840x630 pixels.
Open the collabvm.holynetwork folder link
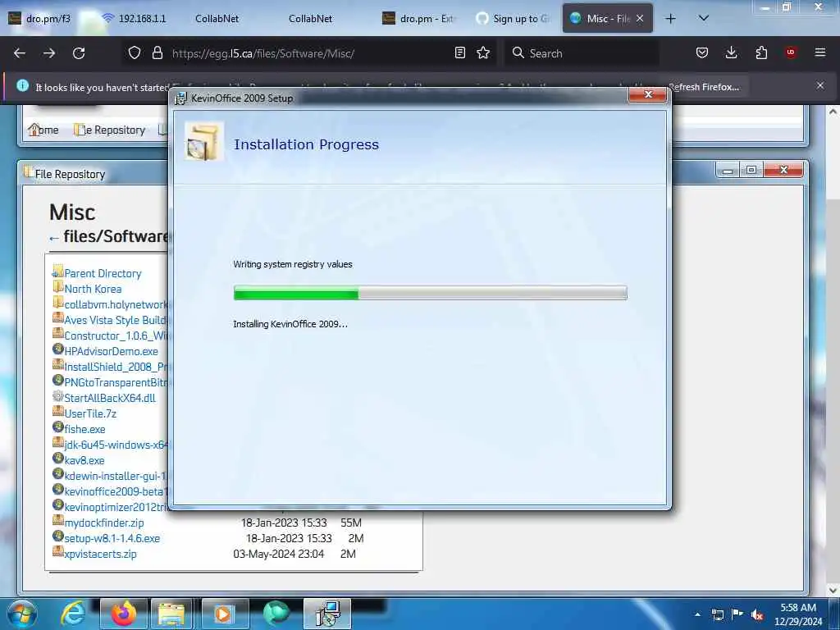tap(116, 304)
